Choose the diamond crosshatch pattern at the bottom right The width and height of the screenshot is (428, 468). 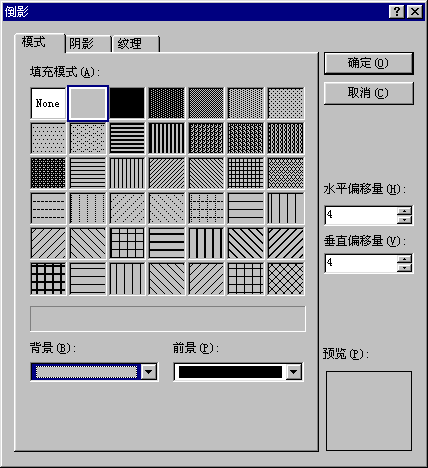pos(286,279)
